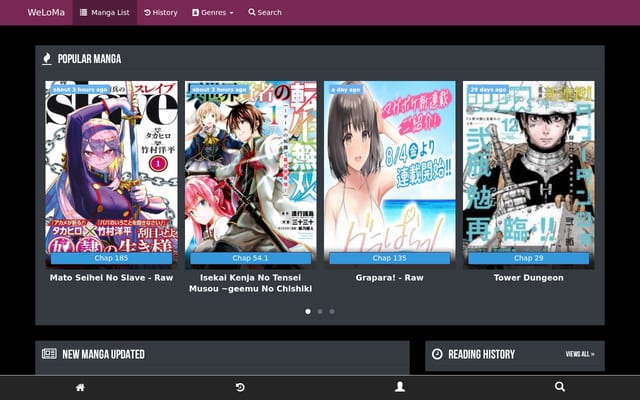Expand the Genres dropdown
The height and width of the screenshot is (400, 640).
213,12
